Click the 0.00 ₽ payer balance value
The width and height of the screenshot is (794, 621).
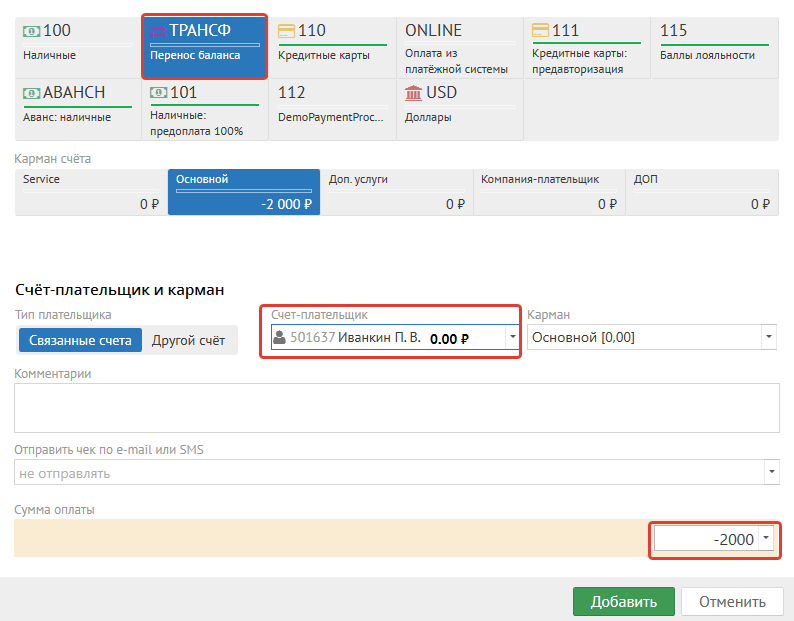pos(449,338)
